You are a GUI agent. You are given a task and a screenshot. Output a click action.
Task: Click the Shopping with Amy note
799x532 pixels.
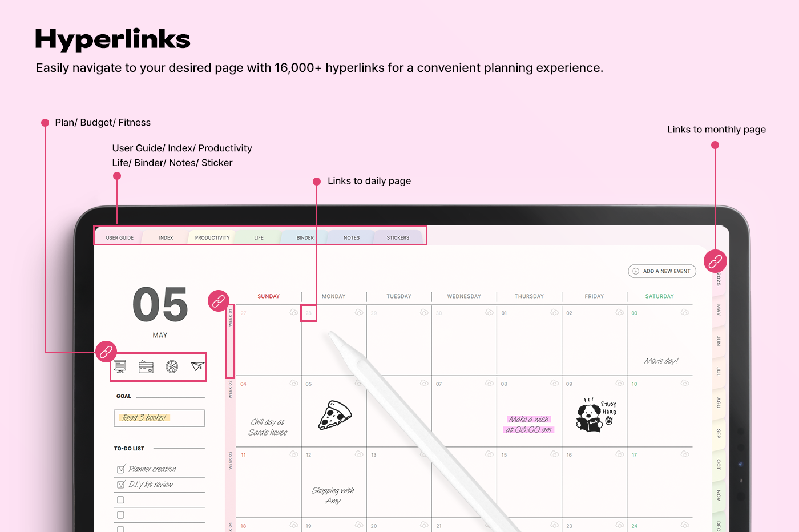coord(333,495)
